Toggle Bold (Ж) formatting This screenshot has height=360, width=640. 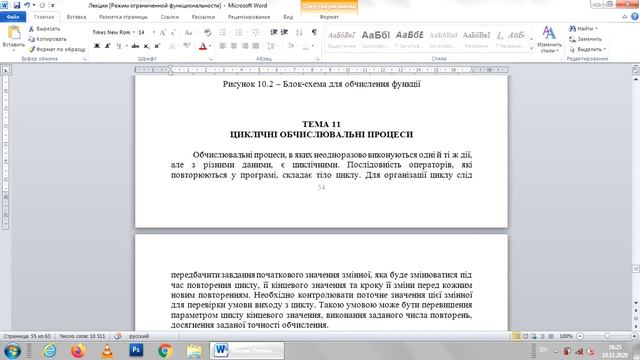tap(97, 46)
